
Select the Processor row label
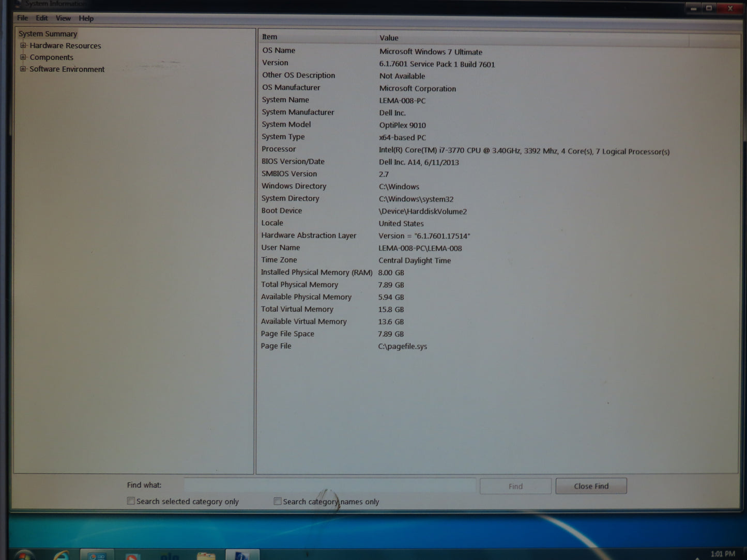pos(279,149)
